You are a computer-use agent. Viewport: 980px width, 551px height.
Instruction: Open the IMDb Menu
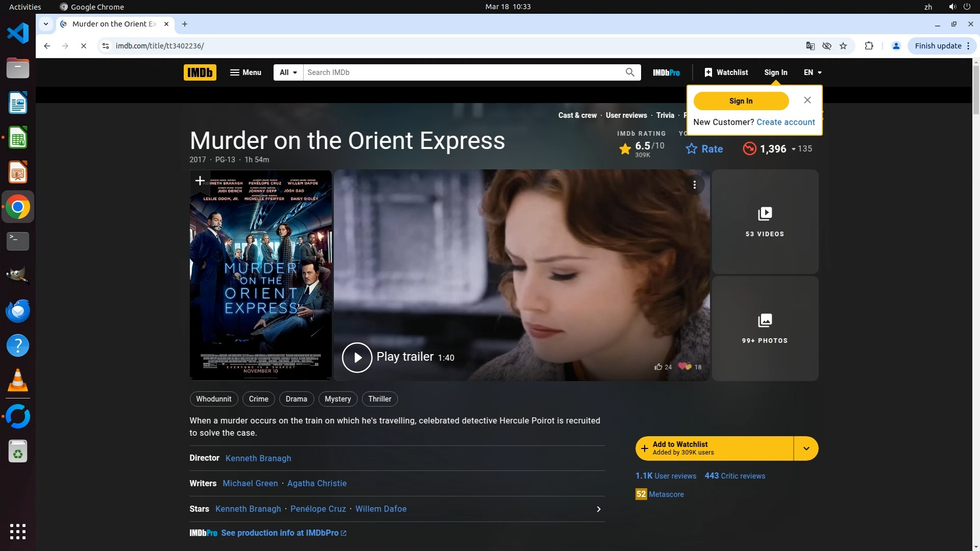tap(246, 72)
